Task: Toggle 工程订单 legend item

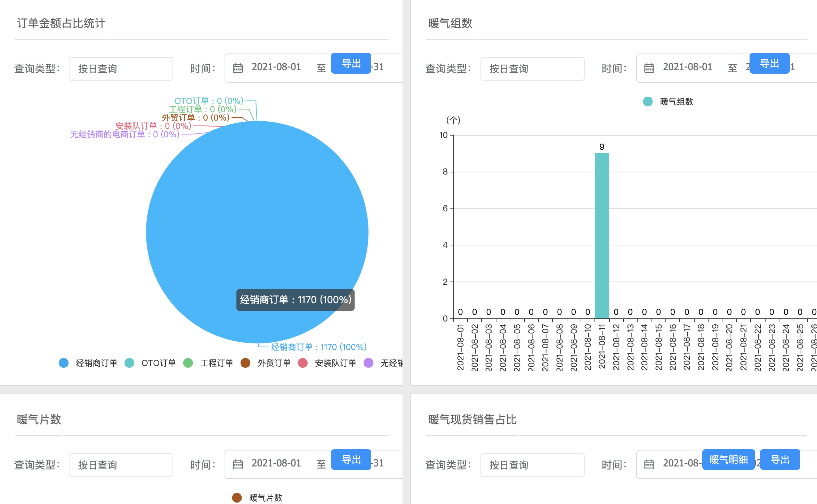Action: 208,363
